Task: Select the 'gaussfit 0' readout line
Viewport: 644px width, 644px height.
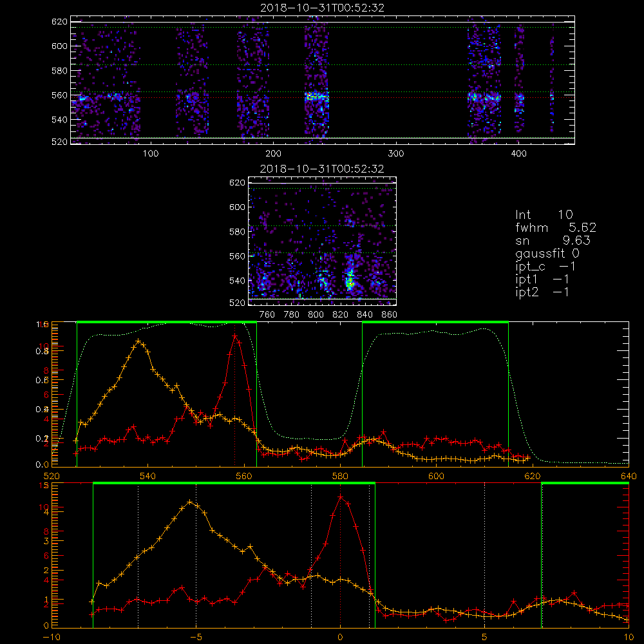Action: coord(547,253)
